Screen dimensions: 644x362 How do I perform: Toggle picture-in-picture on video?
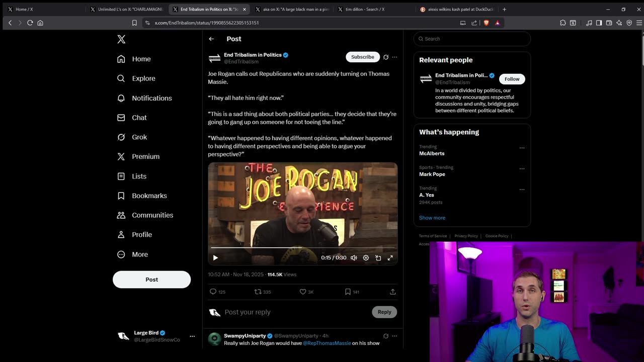[378, 257]
